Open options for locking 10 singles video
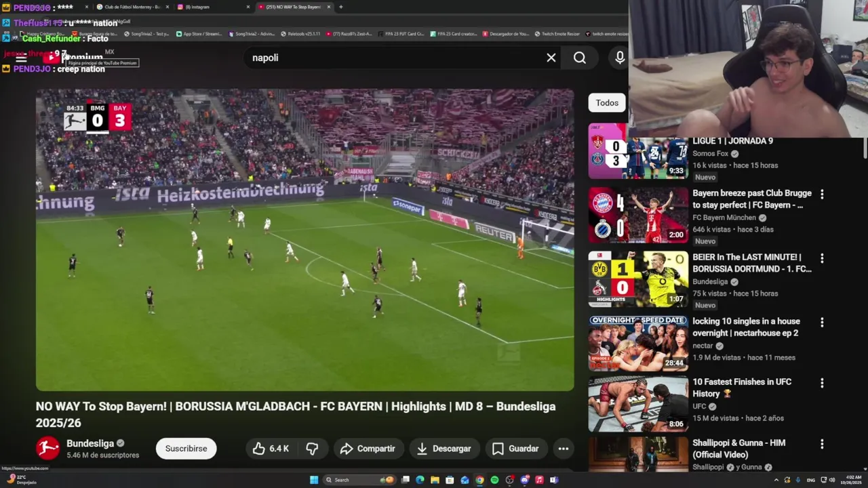868x488 pixels. 822,323
